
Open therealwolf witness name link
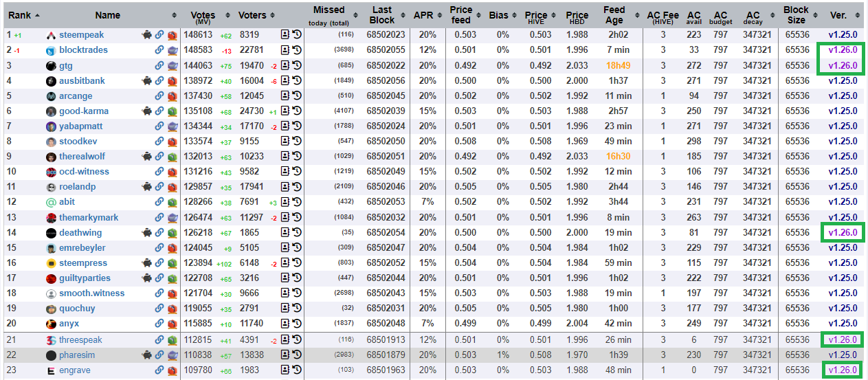[82, 156]
